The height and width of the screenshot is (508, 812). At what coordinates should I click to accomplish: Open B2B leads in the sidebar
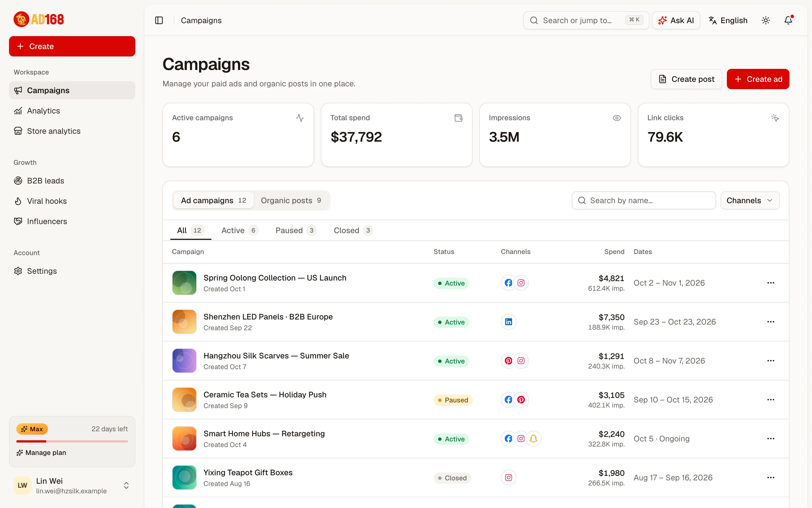click(72, 181)
